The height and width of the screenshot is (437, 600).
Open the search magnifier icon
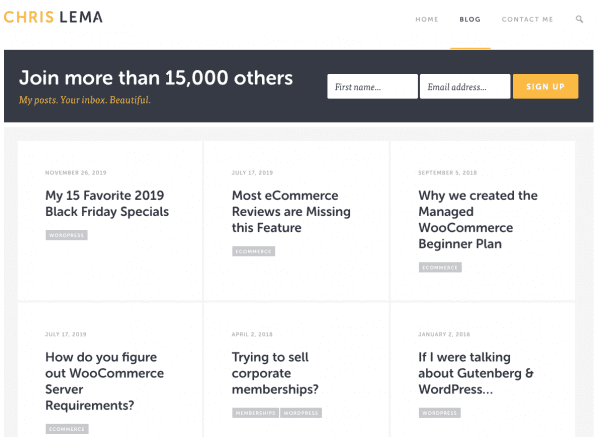click(579, 19)
